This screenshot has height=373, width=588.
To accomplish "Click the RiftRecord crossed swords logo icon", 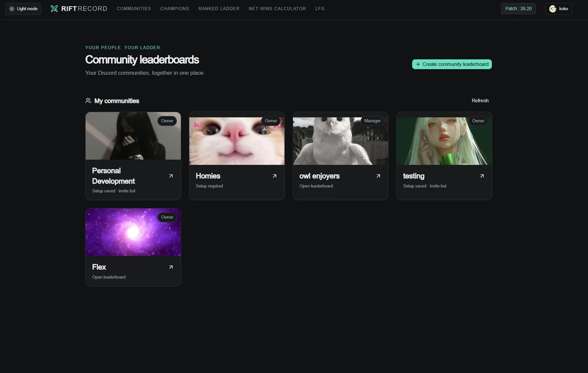I will (x=54, y=9).
